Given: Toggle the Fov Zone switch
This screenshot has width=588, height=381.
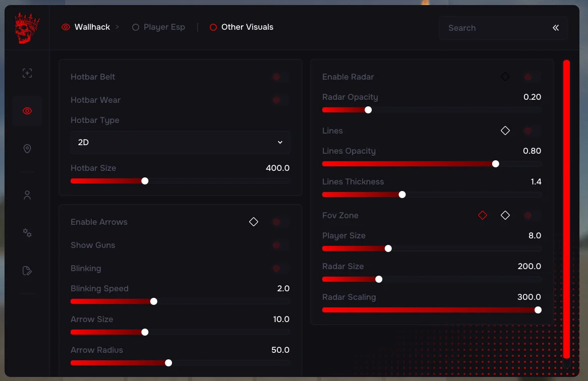Looking at the screenshot, I should (533, 215).
